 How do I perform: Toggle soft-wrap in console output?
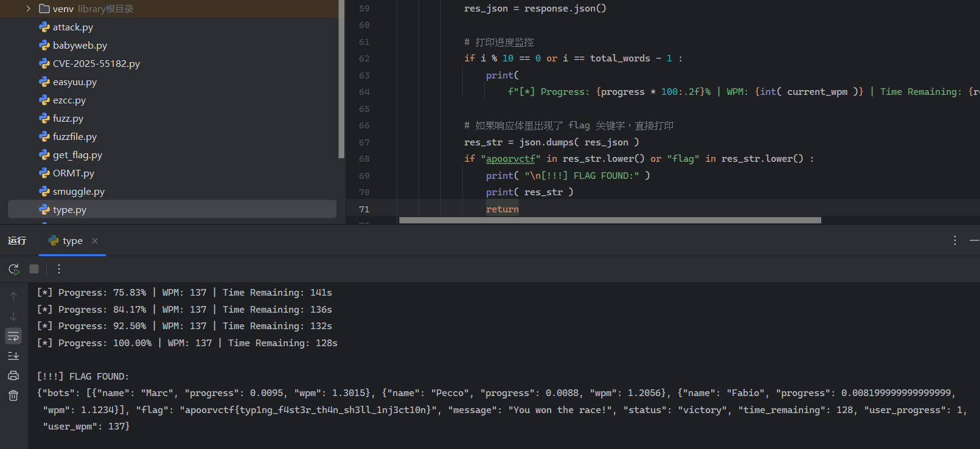click(x=13, y=336)
